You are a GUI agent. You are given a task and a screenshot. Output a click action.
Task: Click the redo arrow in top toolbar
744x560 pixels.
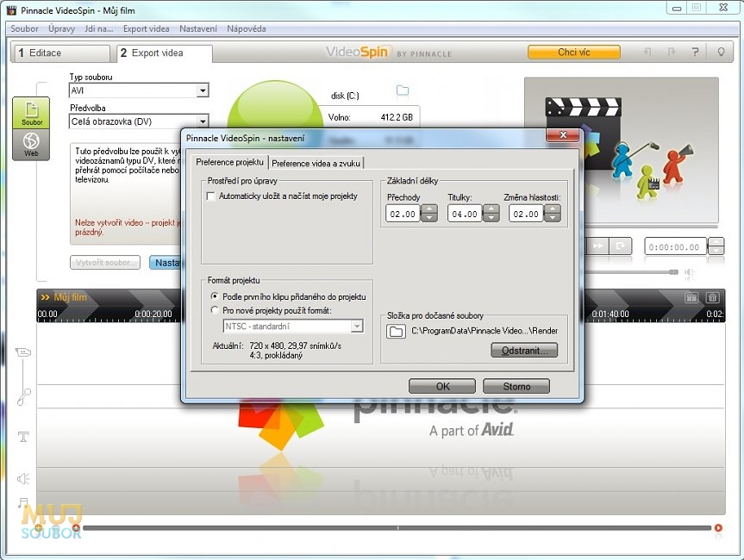pos(671,52)
